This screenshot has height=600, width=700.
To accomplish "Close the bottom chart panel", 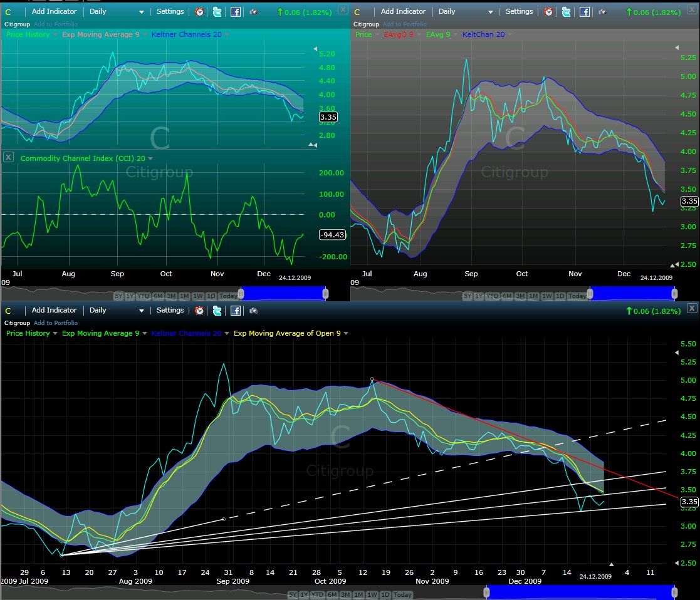I will click(x=691, y=308).
